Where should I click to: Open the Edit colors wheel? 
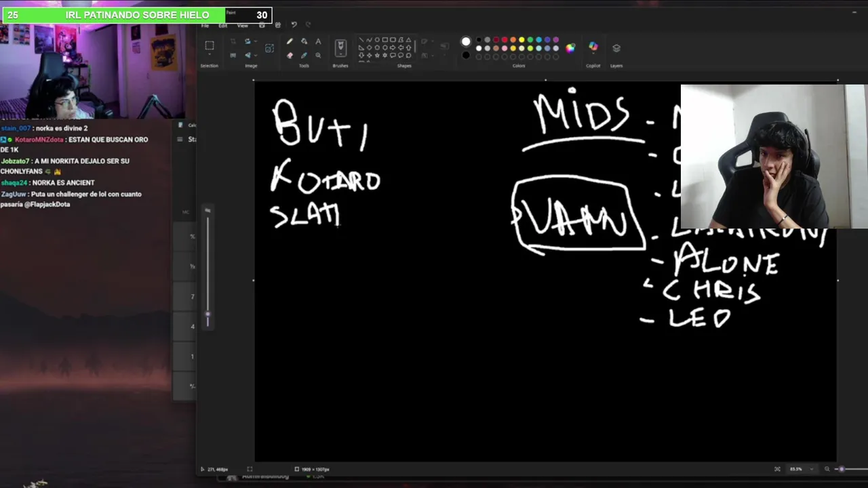pos(570,47)
